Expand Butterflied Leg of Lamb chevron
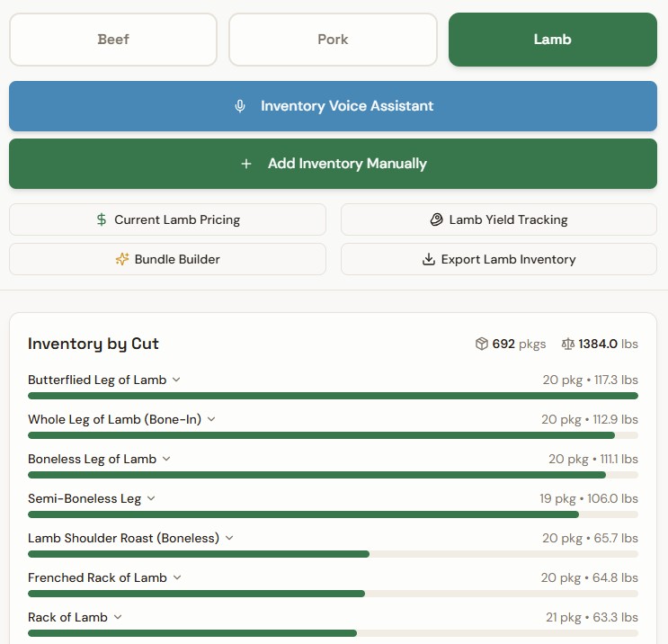The height and width of the screenshot is (644, 668). [176, 380]
